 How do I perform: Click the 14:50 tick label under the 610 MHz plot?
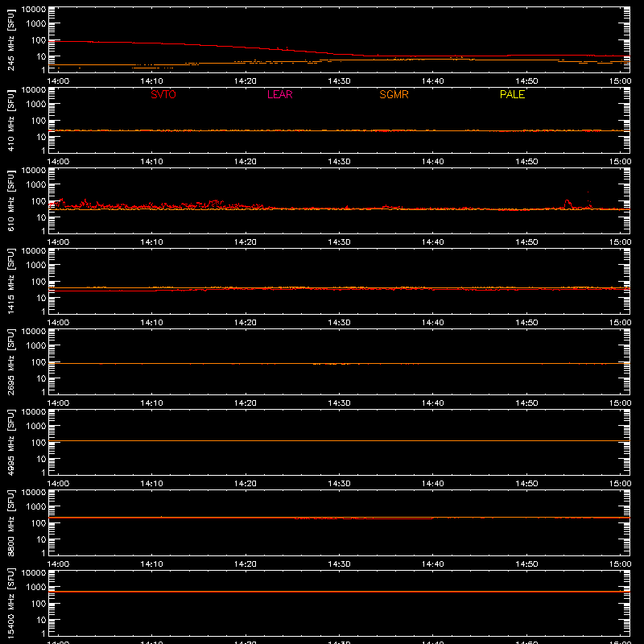[526, 242]
